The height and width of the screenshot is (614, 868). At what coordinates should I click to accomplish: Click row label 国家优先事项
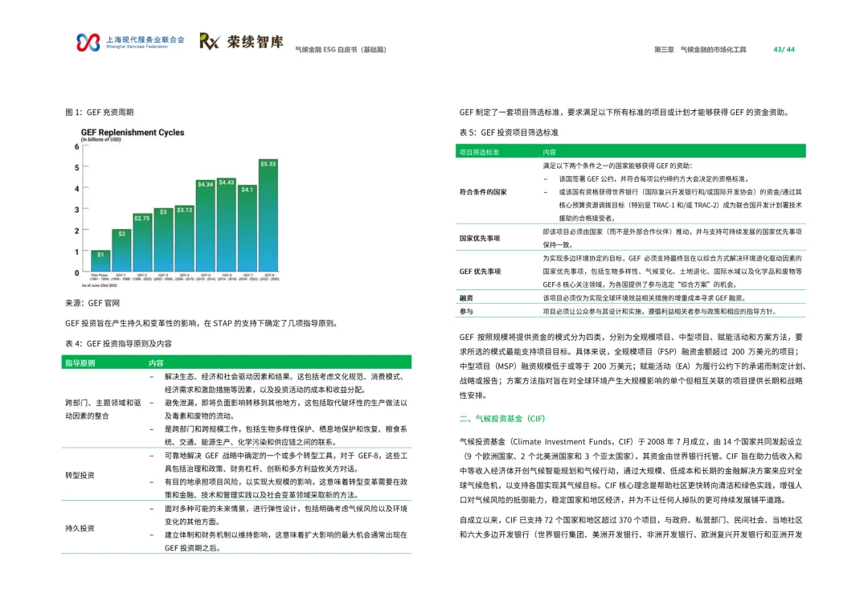pyautogui.click(x=479, y=238)
